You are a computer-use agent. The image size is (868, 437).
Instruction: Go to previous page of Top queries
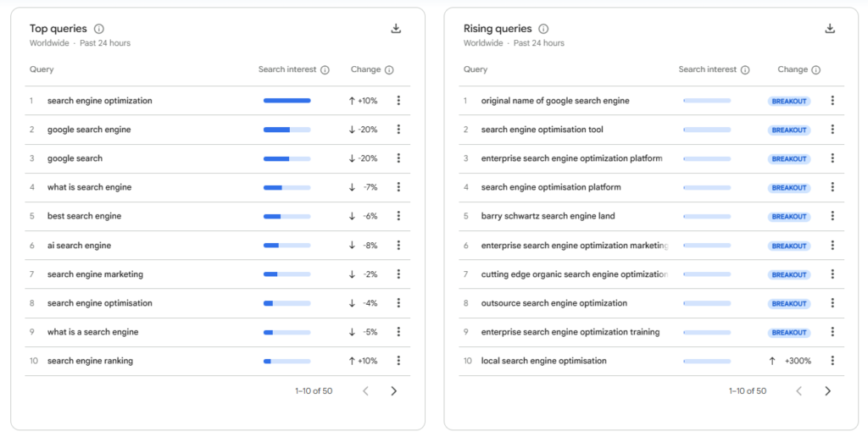365,391
